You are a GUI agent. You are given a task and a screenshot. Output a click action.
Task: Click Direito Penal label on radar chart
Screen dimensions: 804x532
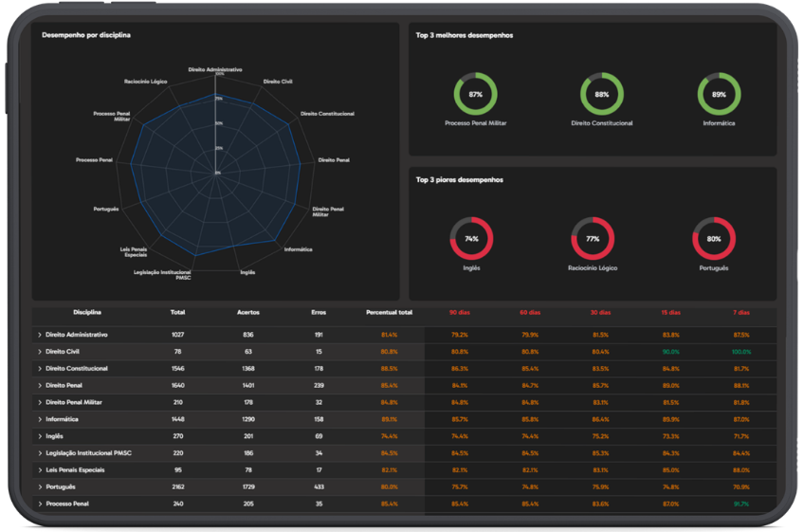click(x=334, y=160)
